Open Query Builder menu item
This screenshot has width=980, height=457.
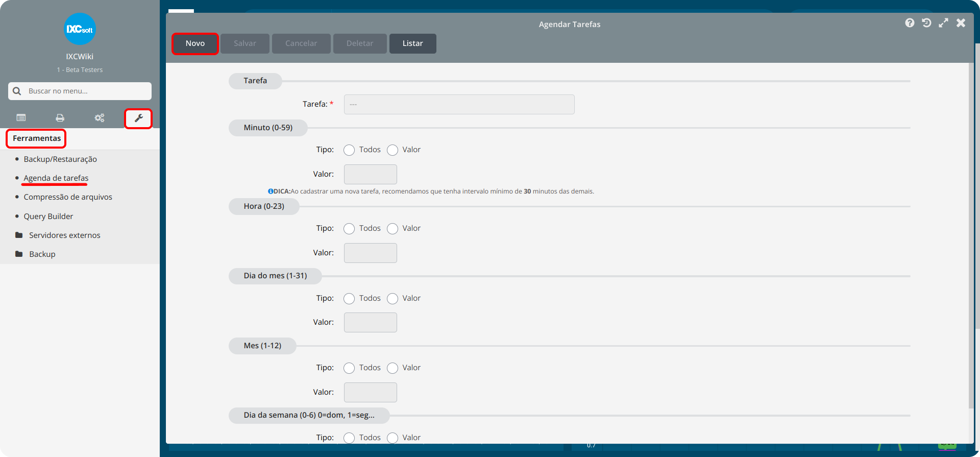pyautogui.click(x=48, y=217)
